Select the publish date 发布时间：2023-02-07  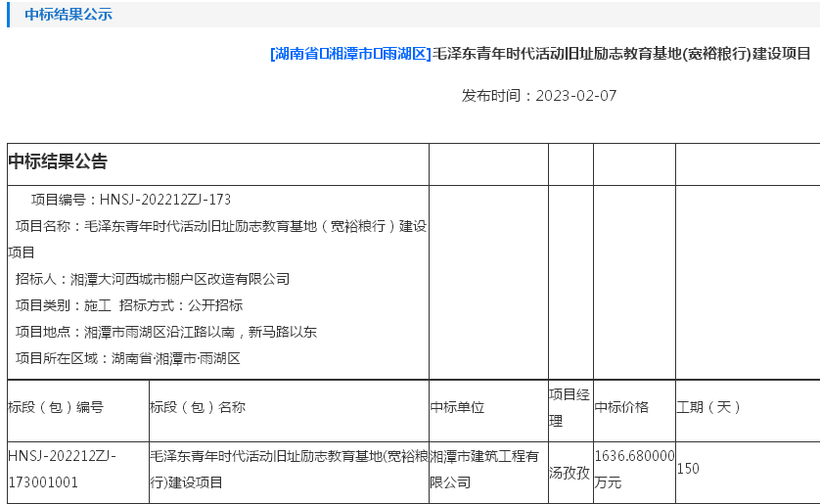[538, 96]
